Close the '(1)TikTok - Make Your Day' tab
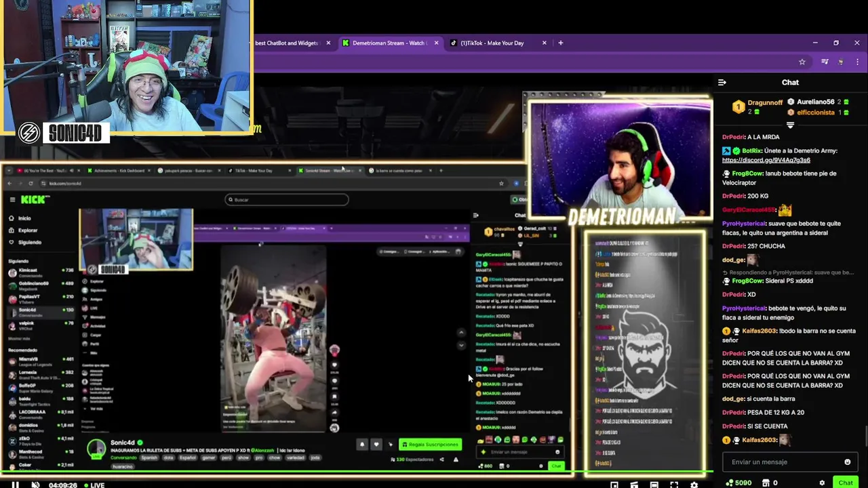Viewport: 868px width, 488px height. 545,43
